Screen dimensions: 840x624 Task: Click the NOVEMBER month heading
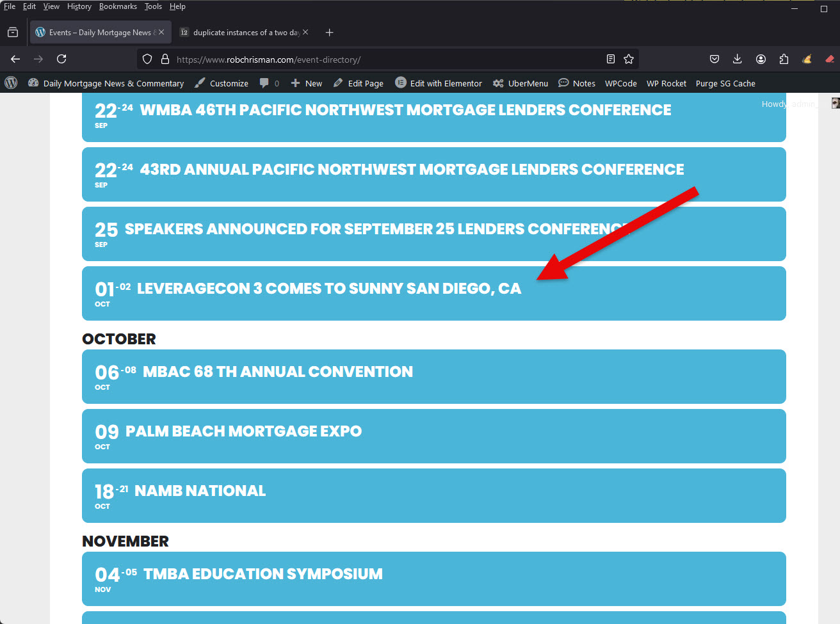(125, 541)
